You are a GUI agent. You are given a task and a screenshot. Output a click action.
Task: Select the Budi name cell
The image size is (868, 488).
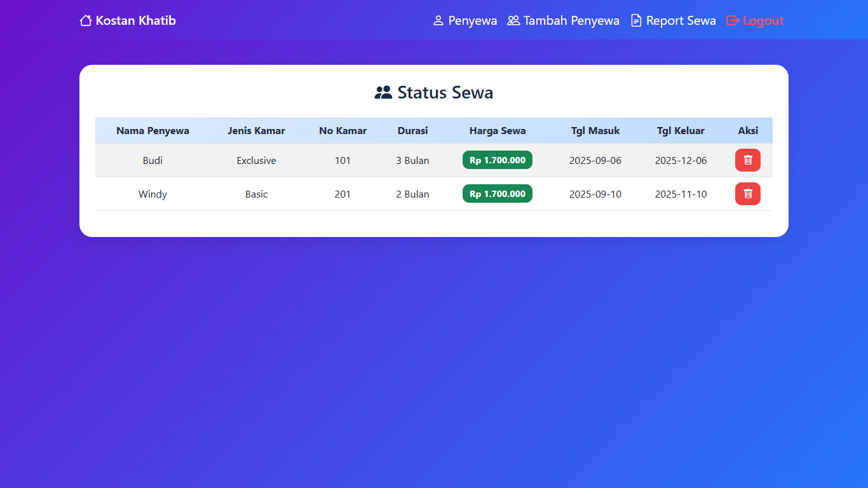[x=153, y=161]
